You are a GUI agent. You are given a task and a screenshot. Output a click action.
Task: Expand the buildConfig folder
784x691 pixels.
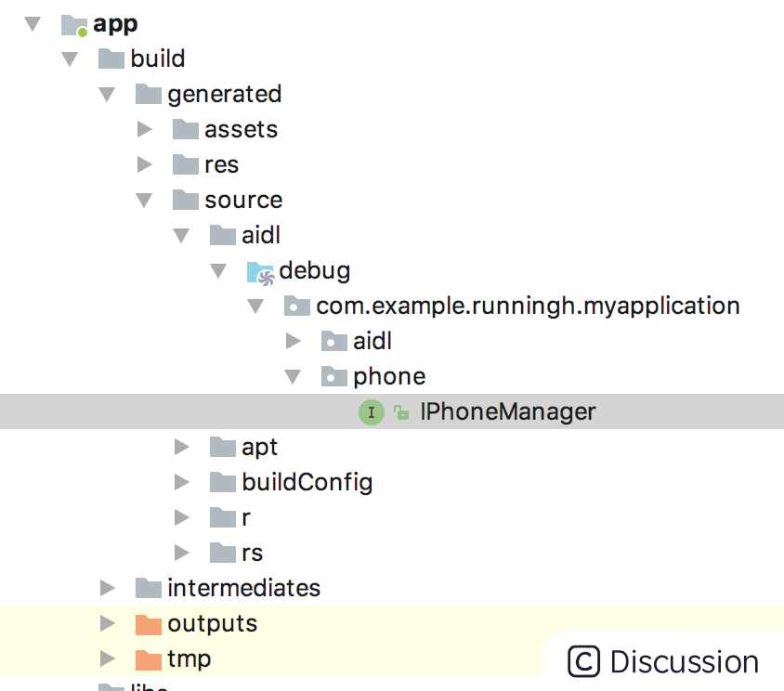tap(182, 482)
